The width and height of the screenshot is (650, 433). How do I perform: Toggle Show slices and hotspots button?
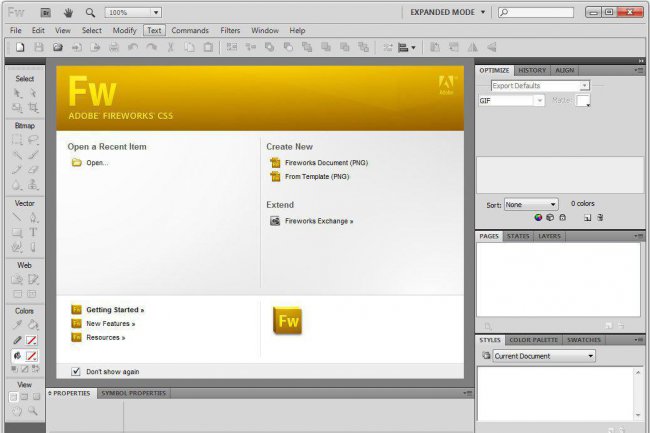[32, 294]
